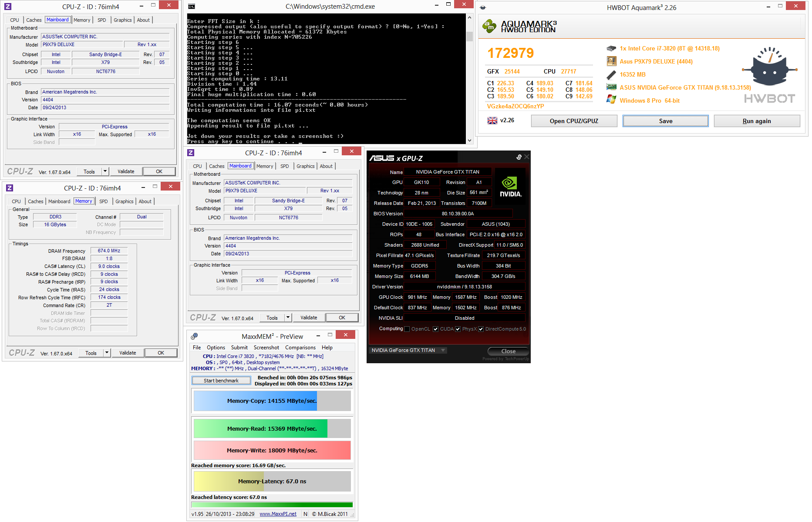Viewport: 812px width, 522px height.
Task: Click Validate in middle CPU-Z window
Action: tap(309, 318)
